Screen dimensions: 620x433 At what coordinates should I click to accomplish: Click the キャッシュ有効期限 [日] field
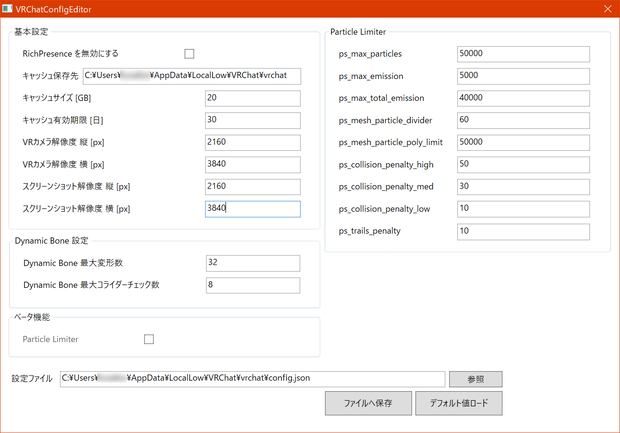coord(253,121)
